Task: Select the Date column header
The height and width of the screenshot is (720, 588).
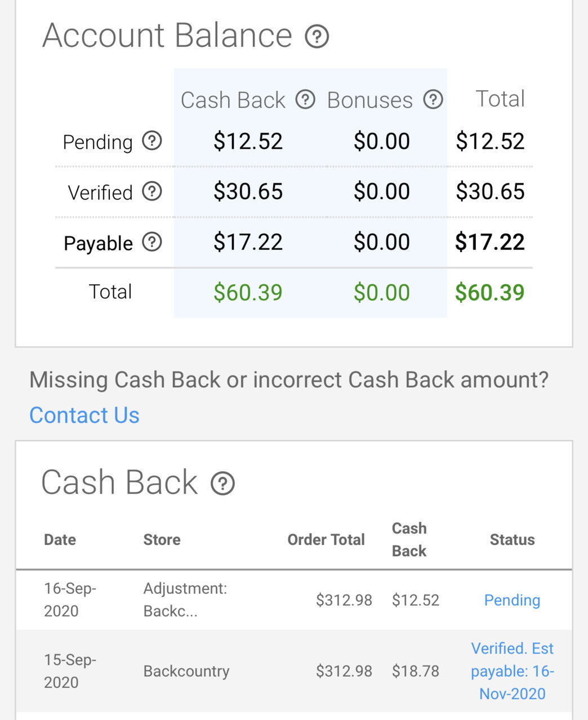Action: coord(60,539)
